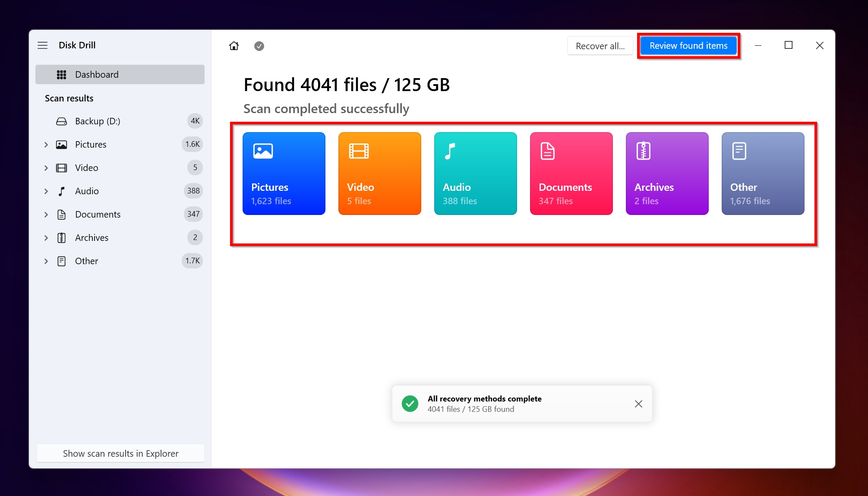Expand the Documents scan results
This screenshot has width=868, height=496.
pos(47,214)
